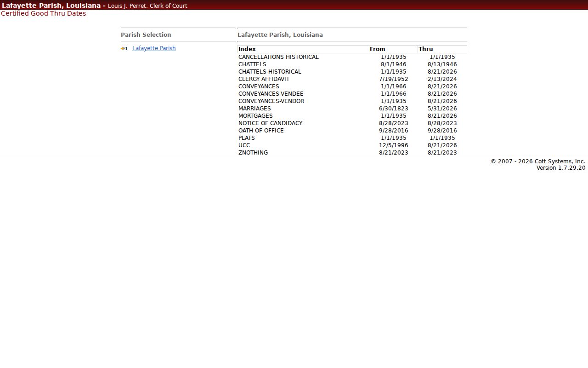The width and height of the screenshot is (588, 368).
Task: Click the Version 1.7.29.20 text
Action: 561,168
